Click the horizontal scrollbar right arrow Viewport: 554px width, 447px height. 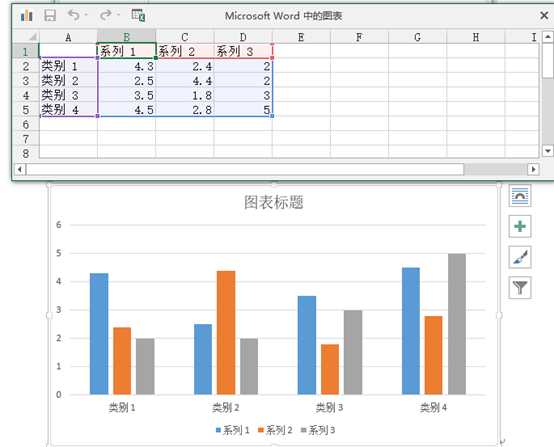tap(534, 169)
